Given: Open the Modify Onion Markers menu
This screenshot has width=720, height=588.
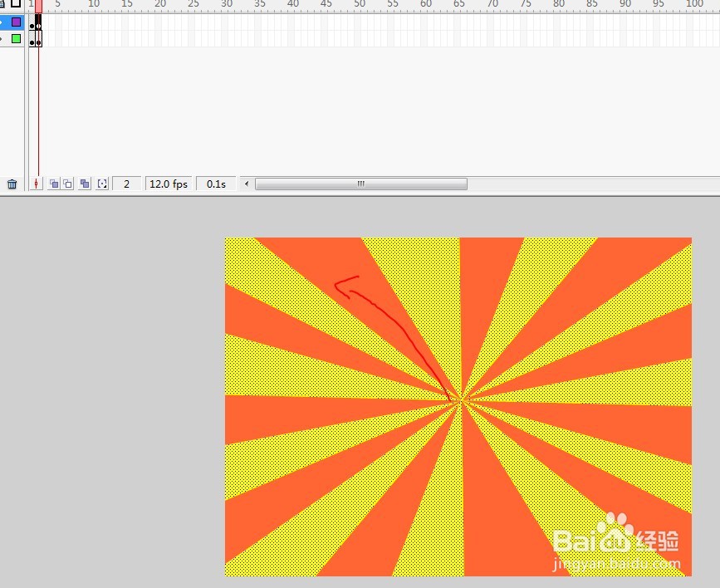Looking at the screenshot, I should 102,184.
